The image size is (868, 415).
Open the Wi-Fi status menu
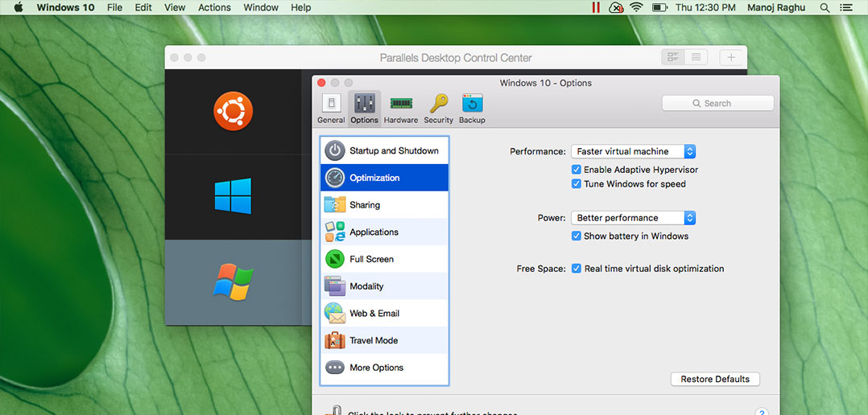(x=637, y=8)
